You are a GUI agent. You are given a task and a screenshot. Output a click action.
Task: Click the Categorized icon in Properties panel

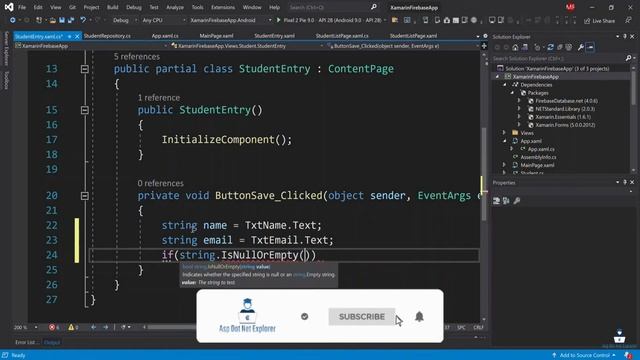(x=496, y=200)
